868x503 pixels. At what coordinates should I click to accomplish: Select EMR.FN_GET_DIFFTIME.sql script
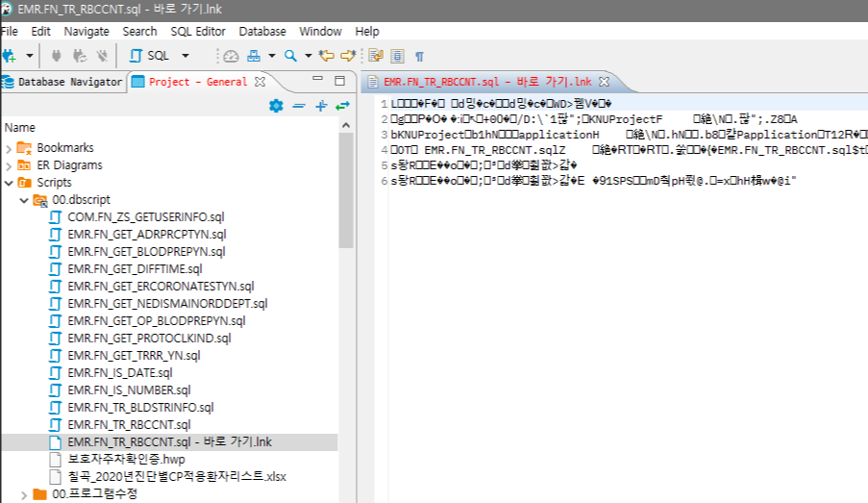(135, 268)
